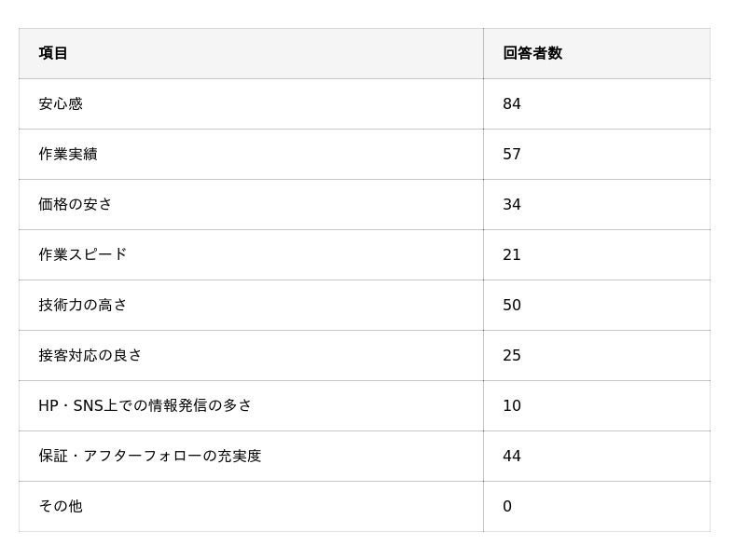
Task: Click the value 25 cell
Action: coord(512,355)
